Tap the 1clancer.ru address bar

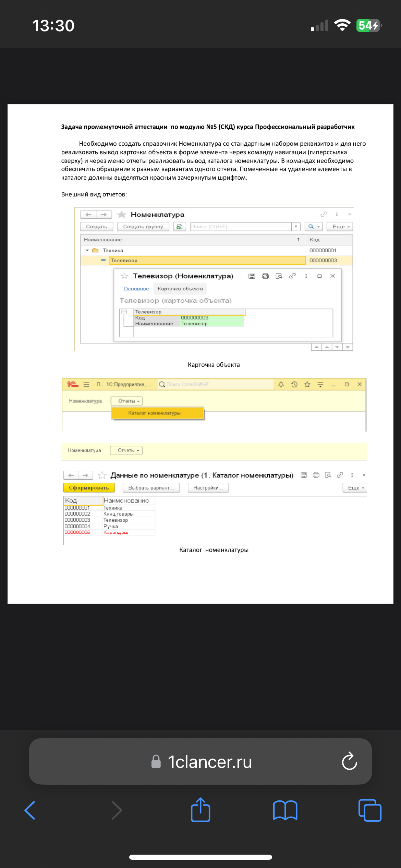pyautogui.click(x=200, y=761)
